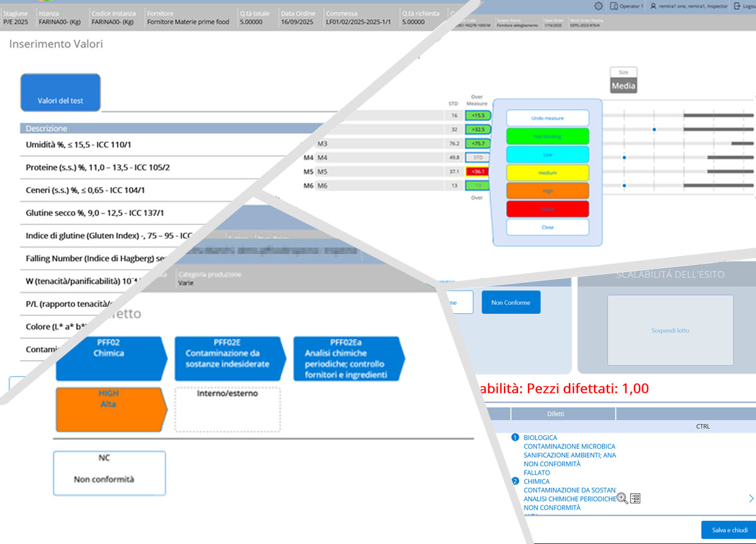756x544 pixels.
Task: Click defect number 1 badge BIOLOGICA
Action: tap(515, 438)
